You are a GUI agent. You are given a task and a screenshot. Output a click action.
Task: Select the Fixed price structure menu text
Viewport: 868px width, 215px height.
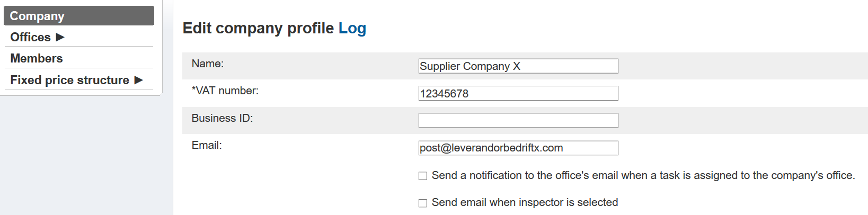[x=69, y=80]
